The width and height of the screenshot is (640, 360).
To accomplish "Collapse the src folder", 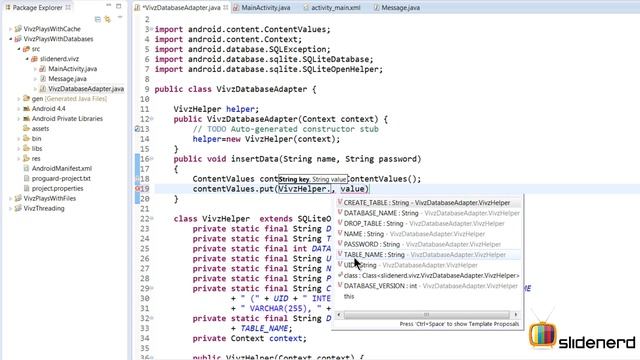I will [x=19, y=49].
